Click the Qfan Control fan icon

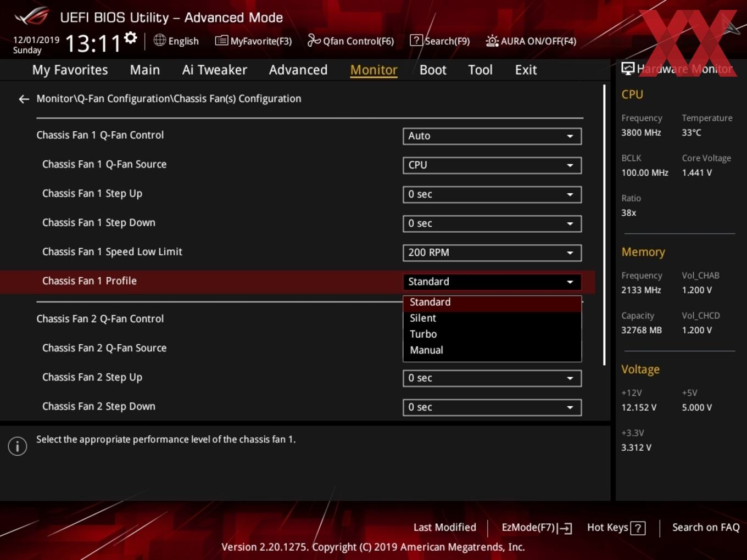[x=314, y=40]
